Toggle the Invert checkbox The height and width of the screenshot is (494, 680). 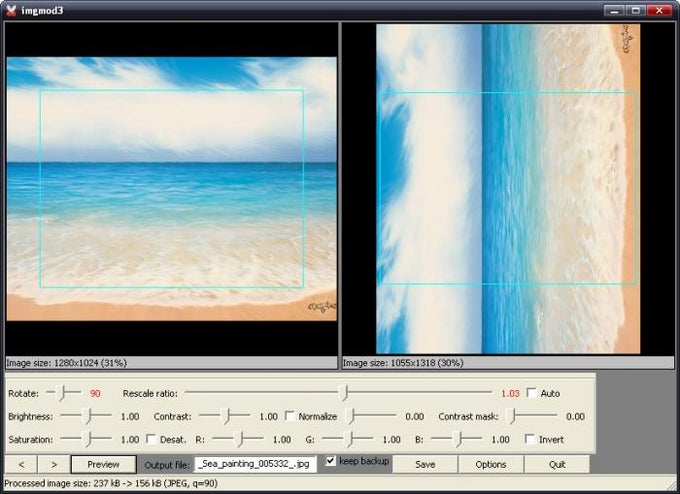click(x=530, y=438)
